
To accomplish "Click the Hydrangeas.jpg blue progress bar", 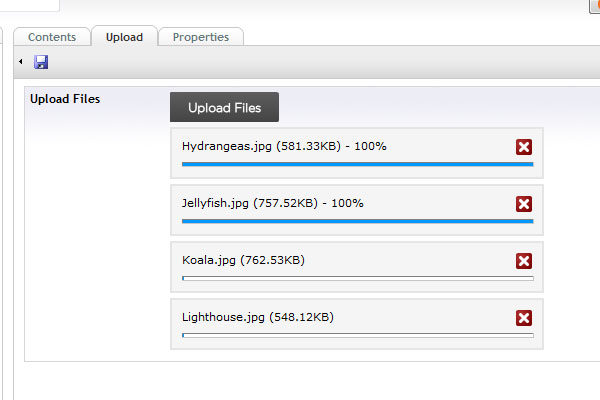I will [x=357, y=164].
